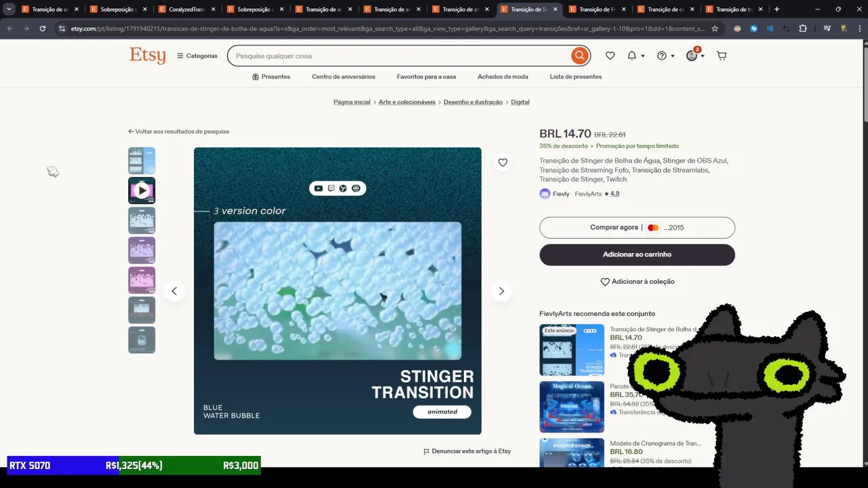Viewport: 868px width, 488px height.
Task: Focus the Pesquise qualquer coisa search field
Action: point(400,56)
